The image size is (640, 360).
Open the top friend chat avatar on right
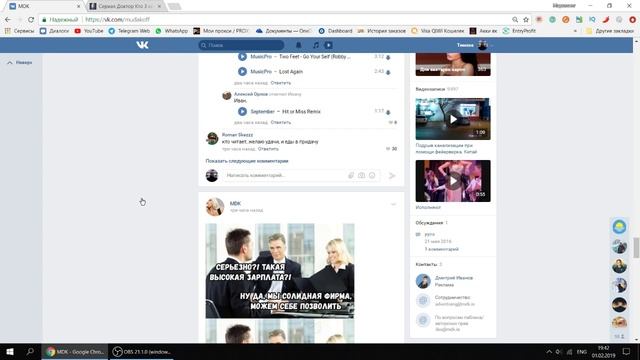(x=619, y=227)
